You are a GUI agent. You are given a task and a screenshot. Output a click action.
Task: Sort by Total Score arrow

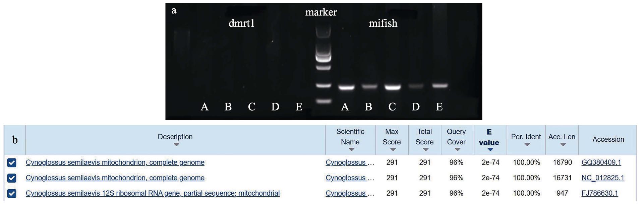coord(425,150)
